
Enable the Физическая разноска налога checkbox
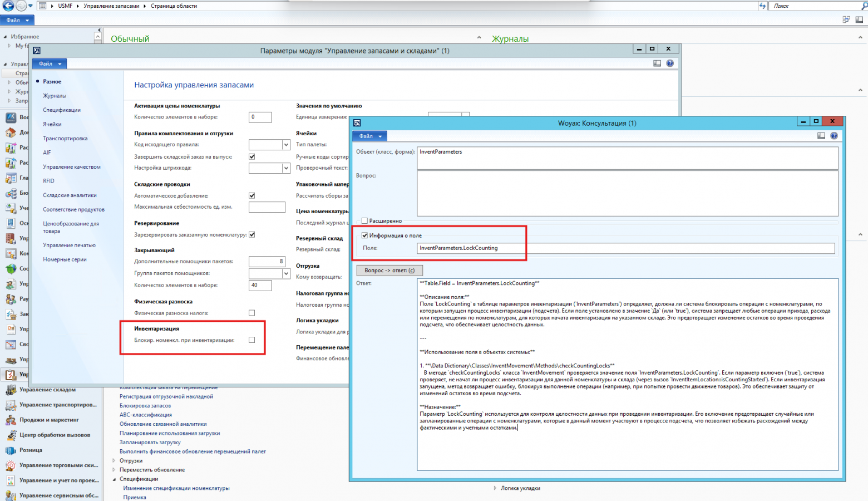[x=252, y=313]
